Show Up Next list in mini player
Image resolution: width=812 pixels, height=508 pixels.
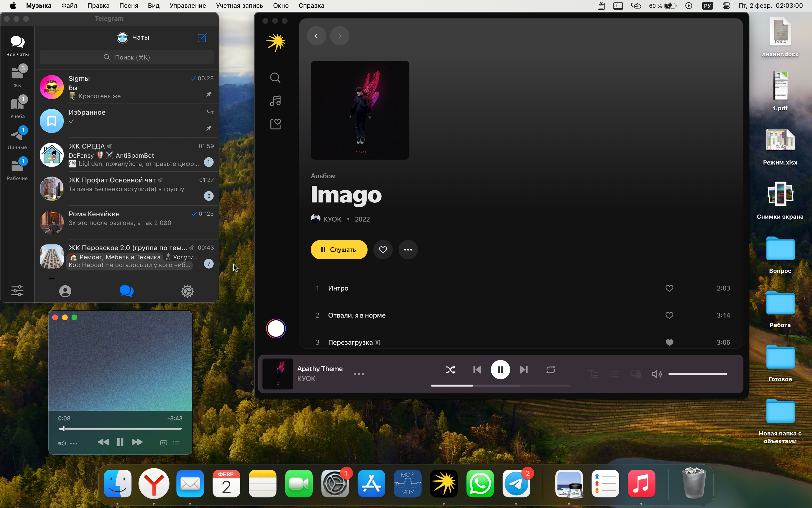(176, 443)
